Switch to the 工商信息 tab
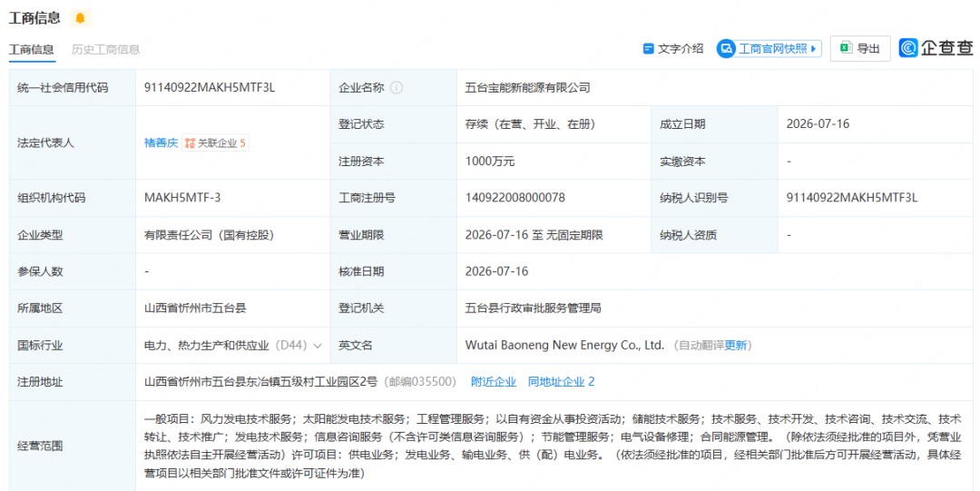 tap(31, 49)
